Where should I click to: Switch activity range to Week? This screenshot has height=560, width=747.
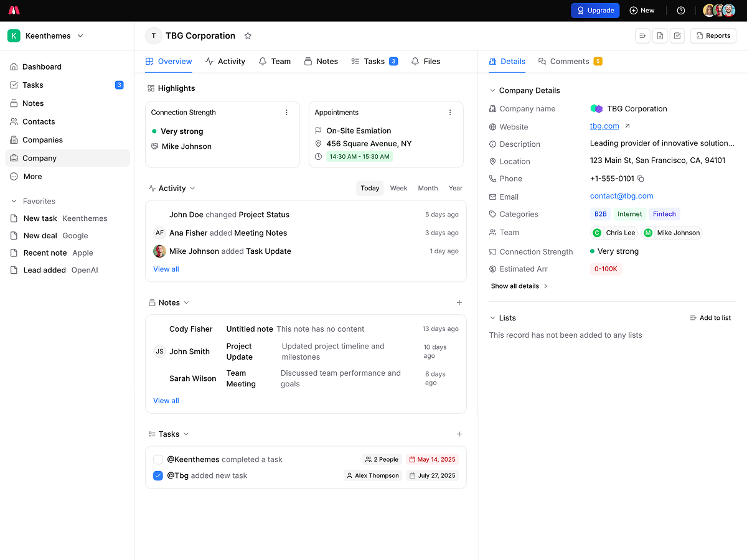pos(398,189)
